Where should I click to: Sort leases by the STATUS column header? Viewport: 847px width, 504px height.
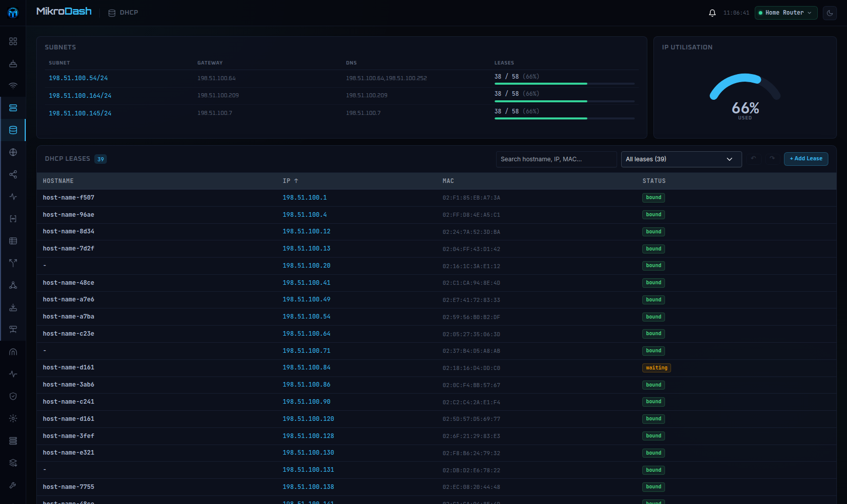pyautogui.click(x=654, y=181)
